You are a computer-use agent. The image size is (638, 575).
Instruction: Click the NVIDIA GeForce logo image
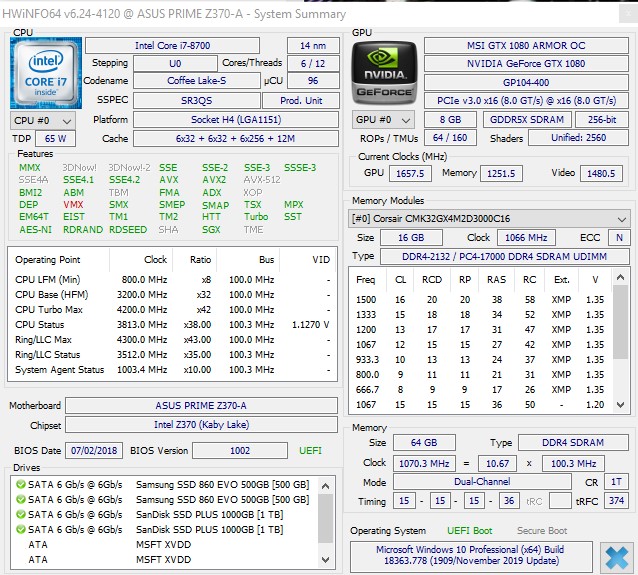click(x=385, y=73)
